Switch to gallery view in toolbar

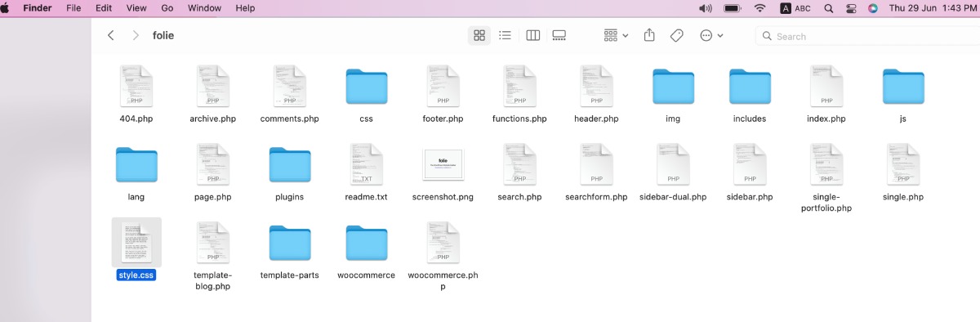point(559,35)
